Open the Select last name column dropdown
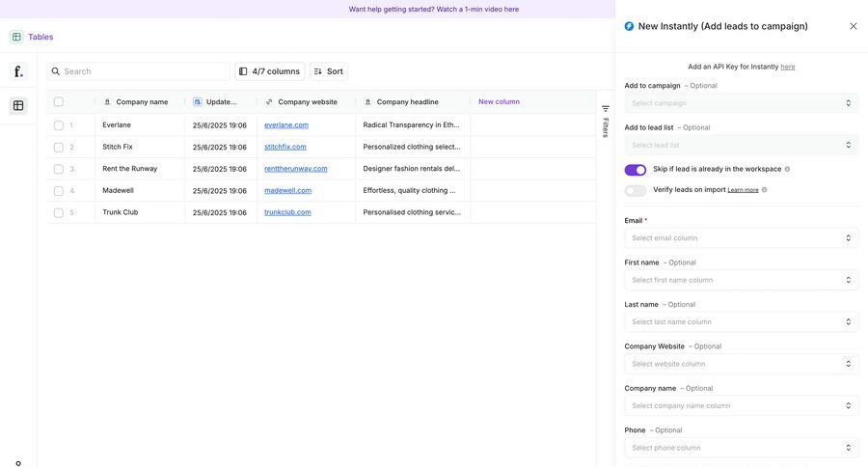868x467 pixels. click(x=742, y=322)
